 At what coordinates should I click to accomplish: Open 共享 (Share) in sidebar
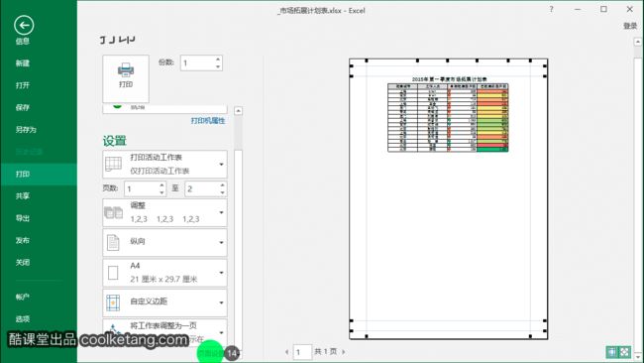point(22,196)
